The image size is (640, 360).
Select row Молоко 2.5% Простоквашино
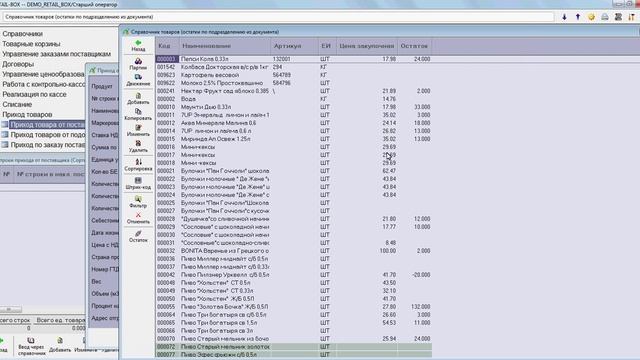[x=293, y=83]
